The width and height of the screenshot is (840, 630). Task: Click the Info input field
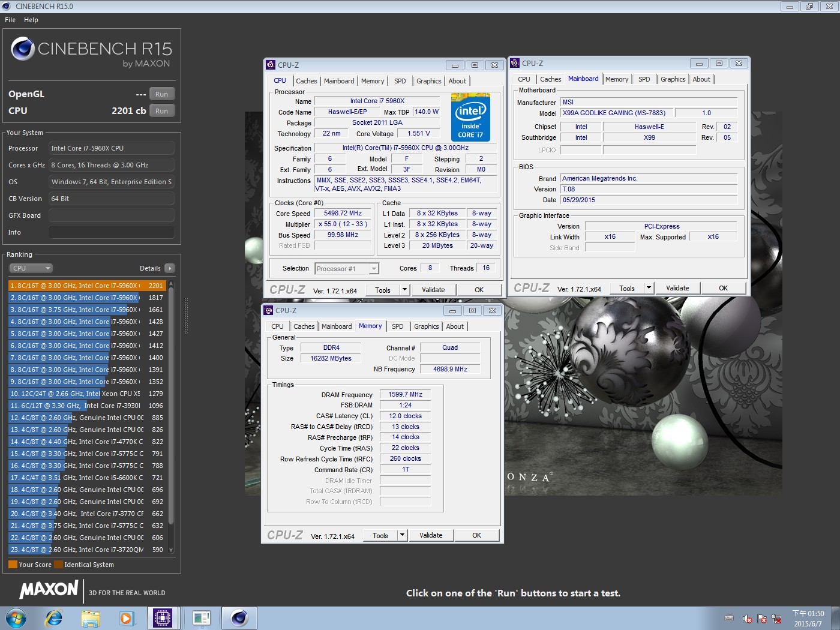(112, 232)
